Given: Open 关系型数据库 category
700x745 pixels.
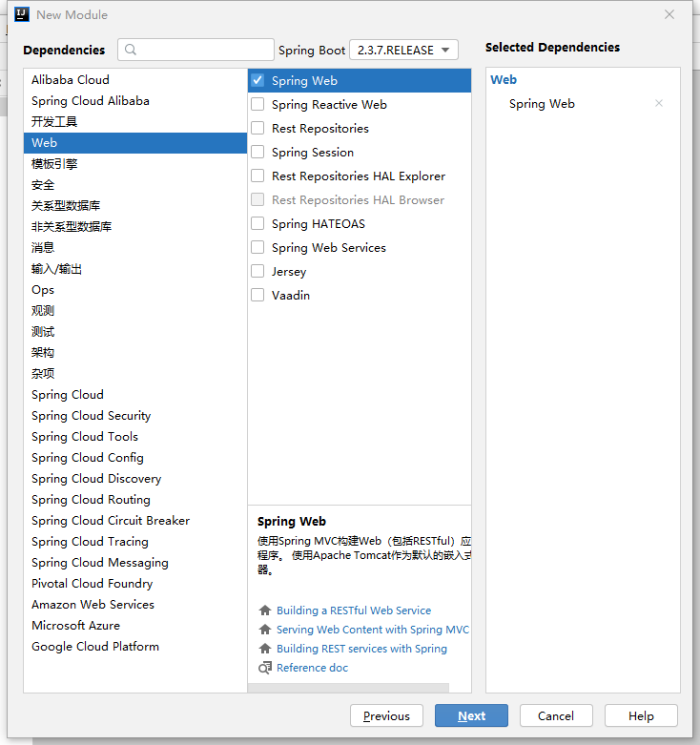Looking at the screenshot, I should (135, 206).
